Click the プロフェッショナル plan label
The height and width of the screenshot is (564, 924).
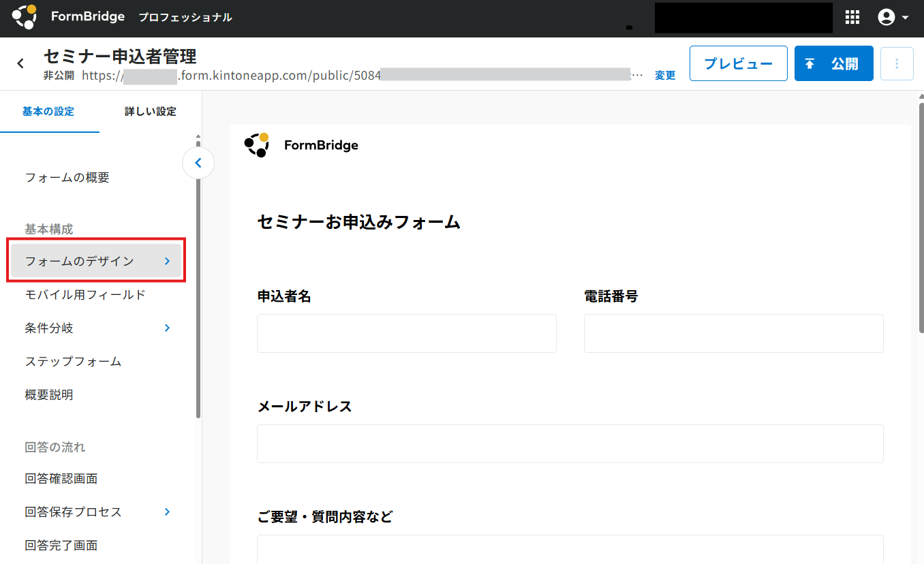[185, 18]
